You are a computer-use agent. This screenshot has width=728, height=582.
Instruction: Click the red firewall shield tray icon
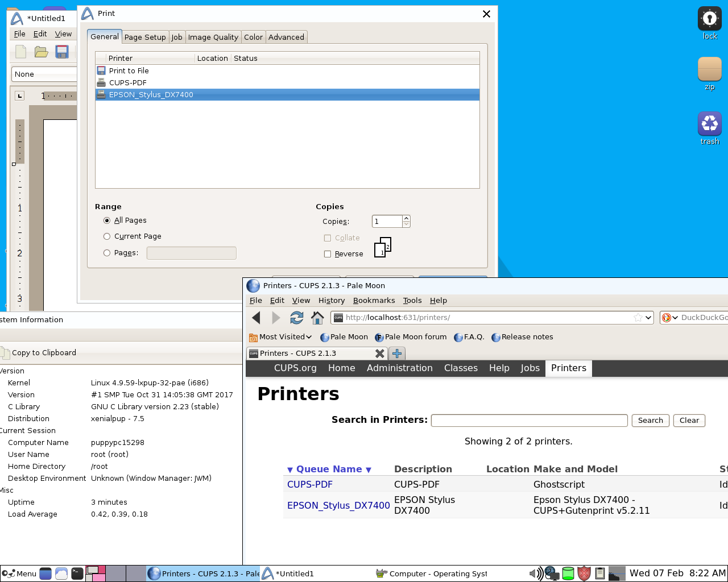click(584, 573)
